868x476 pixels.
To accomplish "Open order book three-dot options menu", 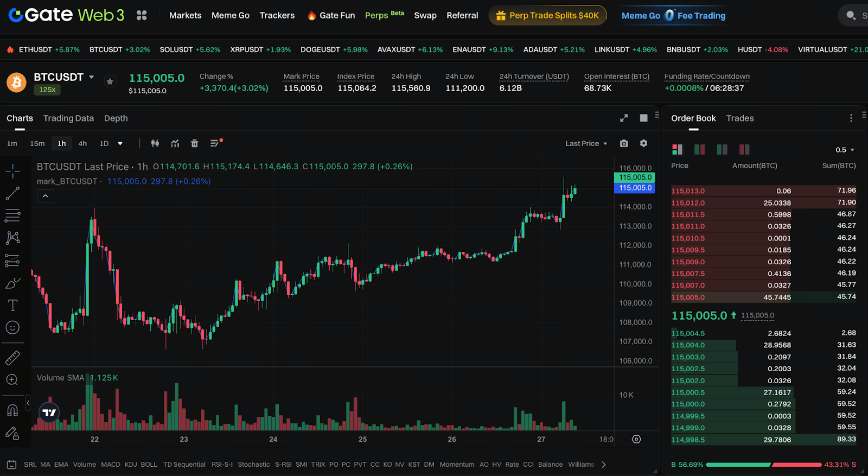I will tap(851, 118).
